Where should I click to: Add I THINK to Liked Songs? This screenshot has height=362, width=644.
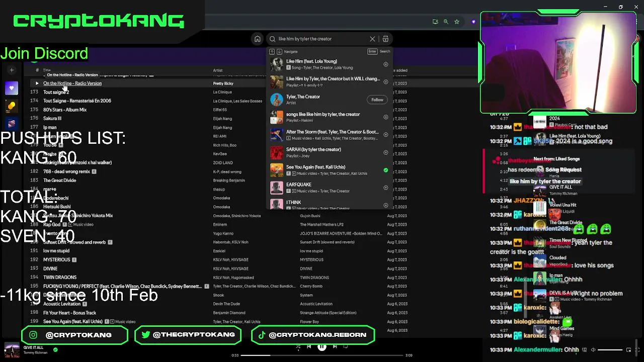click(x=386, y=205)
